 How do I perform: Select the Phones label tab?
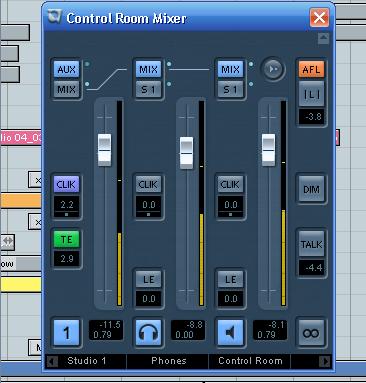[x=168, y=361]
